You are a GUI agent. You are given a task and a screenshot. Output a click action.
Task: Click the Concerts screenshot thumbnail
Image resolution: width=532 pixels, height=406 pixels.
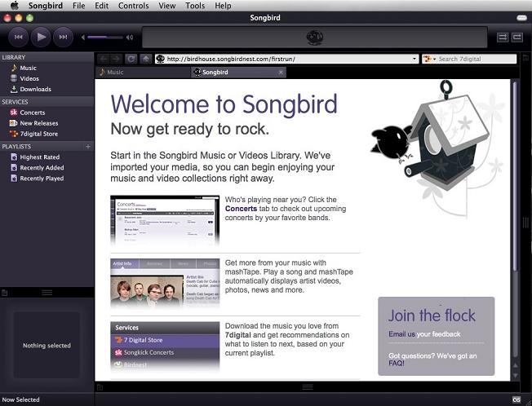tap(165, 220)
